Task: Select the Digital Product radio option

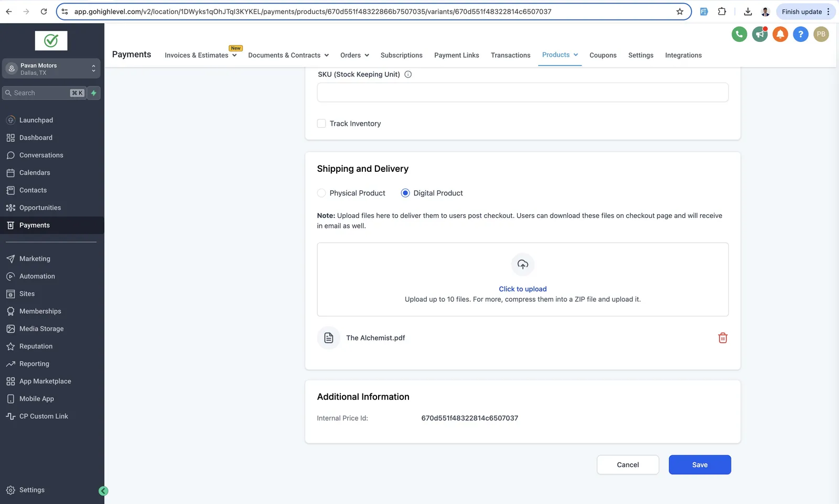Action: click(x=405, y=193)
